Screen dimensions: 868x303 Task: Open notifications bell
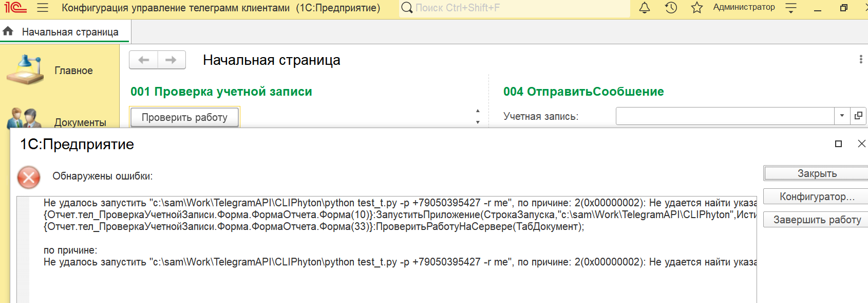645,8
